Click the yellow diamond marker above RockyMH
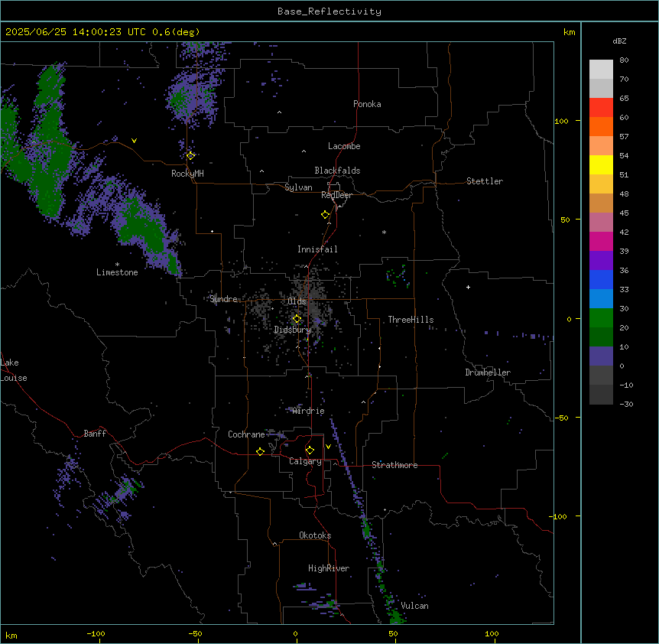The height and width of the screenshot is (644, 659). [190, 155]
